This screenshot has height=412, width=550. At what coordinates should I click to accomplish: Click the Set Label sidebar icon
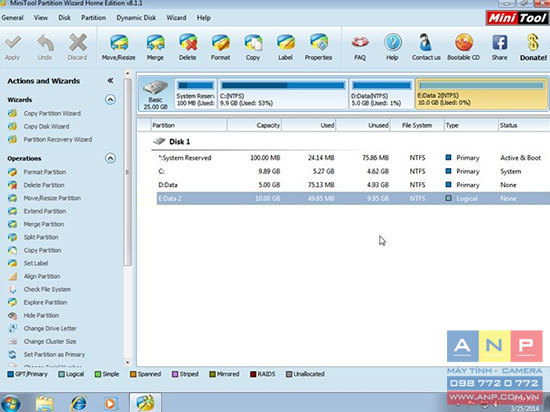(12, 263)
